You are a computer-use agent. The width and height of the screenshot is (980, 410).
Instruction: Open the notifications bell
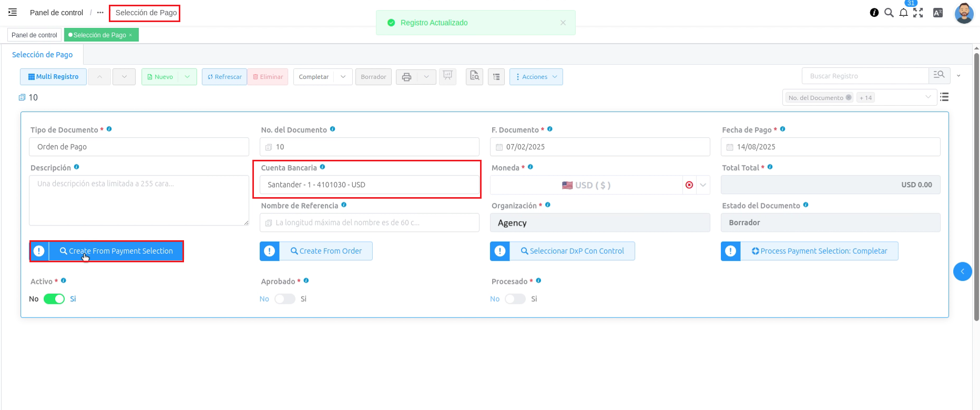pos(903,13)
